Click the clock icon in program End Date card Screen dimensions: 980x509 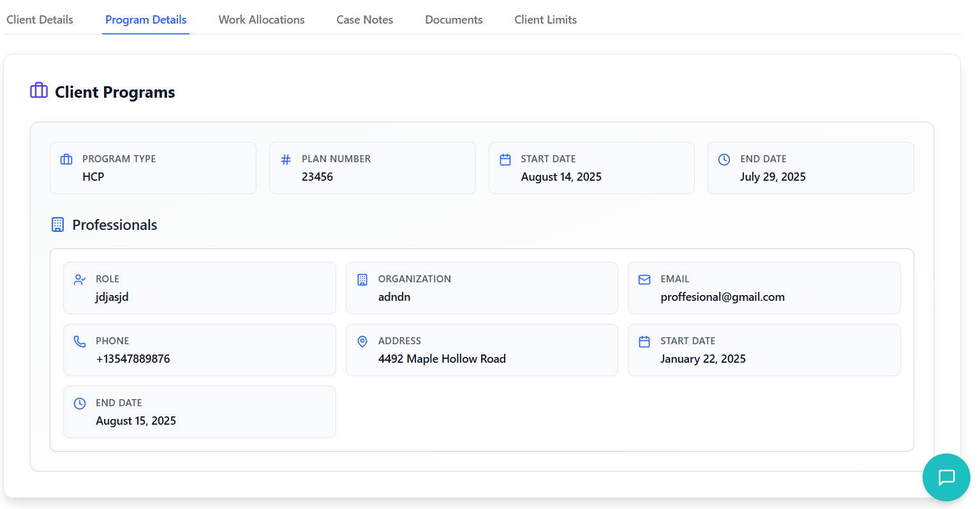[x=724, y=160]
